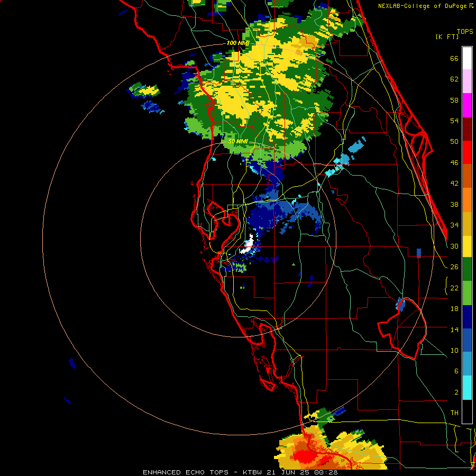Screen dimensions: 476x476
Task: Select the 62 value on the legend
Action: point(454,79)
